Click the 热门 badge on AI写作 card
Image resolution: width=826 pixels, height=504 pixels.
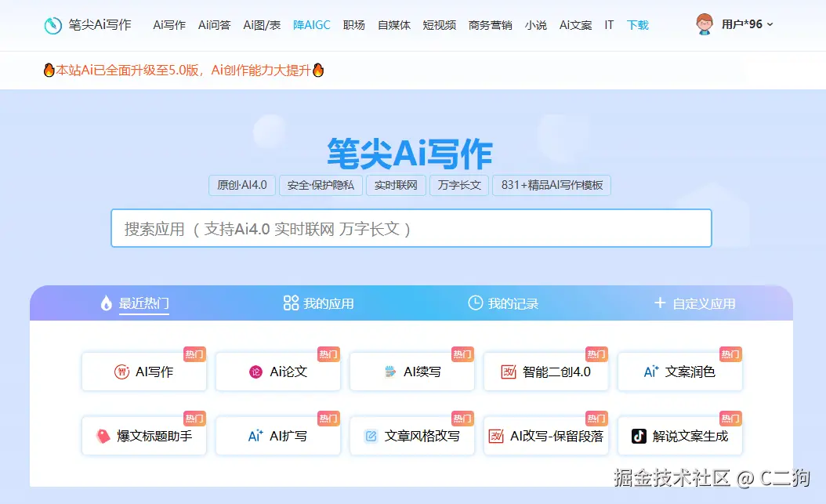pyautogui.click(x=194, y=354)
